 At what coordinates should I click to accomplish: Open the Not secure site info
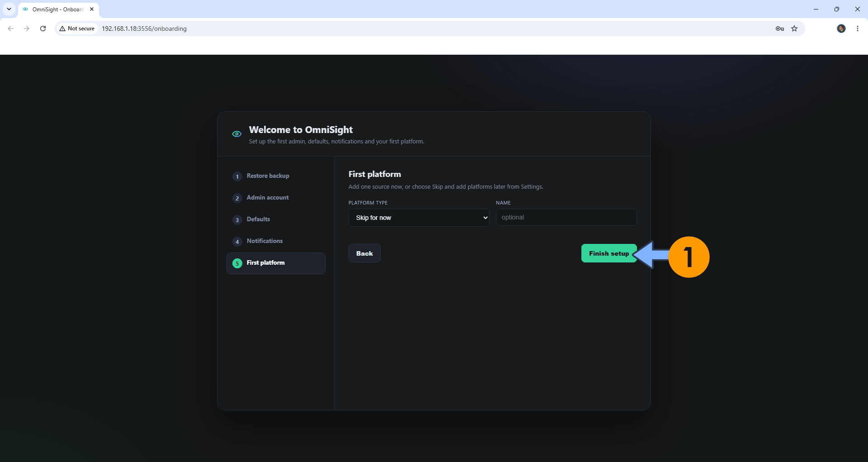[x=77, y=29]
